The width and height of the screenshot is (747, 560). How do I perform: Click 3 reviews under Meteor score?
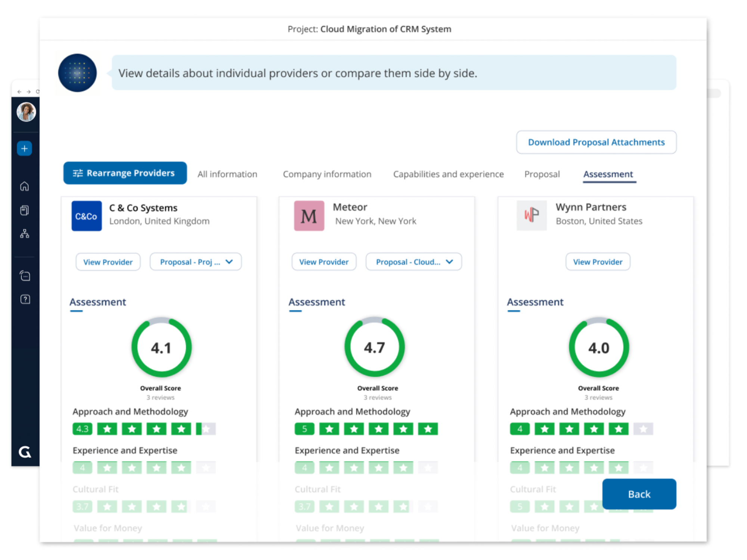(x=378, y=398)
